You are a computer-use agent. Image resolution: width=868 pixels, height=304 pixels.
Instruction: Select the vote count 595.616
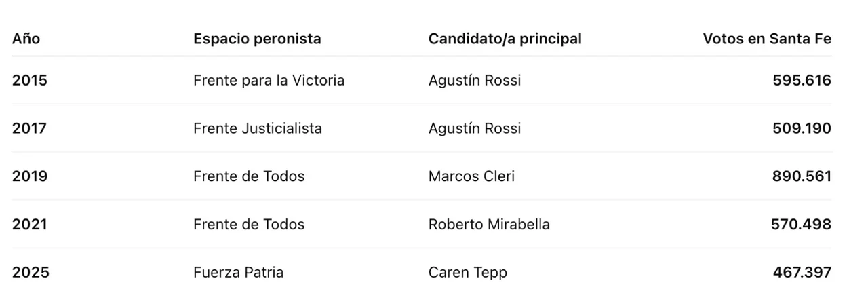point(802,81)
